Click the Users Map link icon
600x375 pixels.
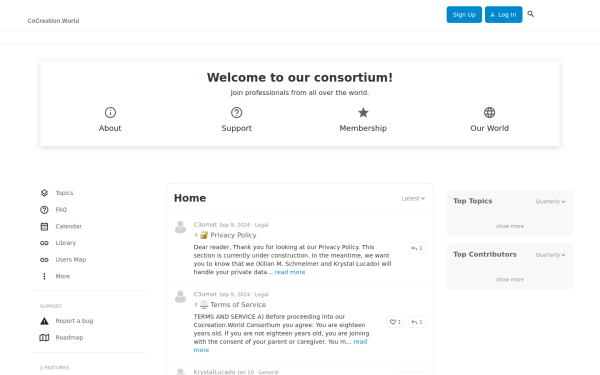(x=44, y=260)
